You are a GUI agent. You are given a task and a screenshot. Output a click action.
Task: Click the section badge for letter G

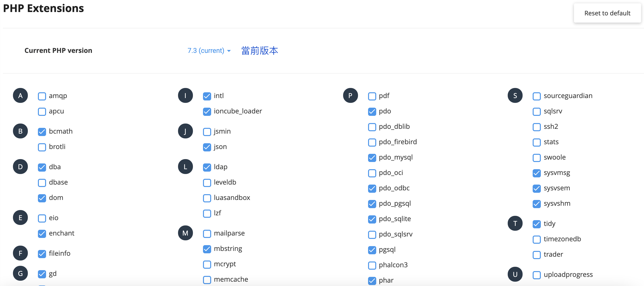click(20, 273)
